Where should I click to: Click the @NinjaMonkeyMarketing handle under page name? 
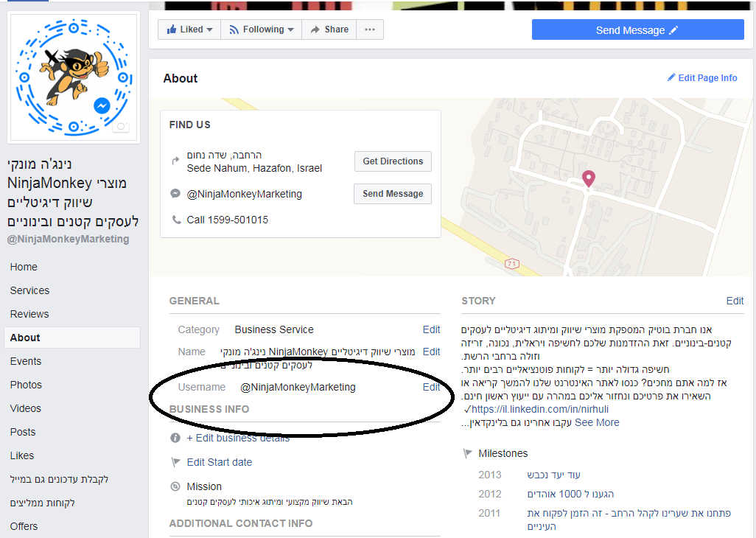coord(68,239)
